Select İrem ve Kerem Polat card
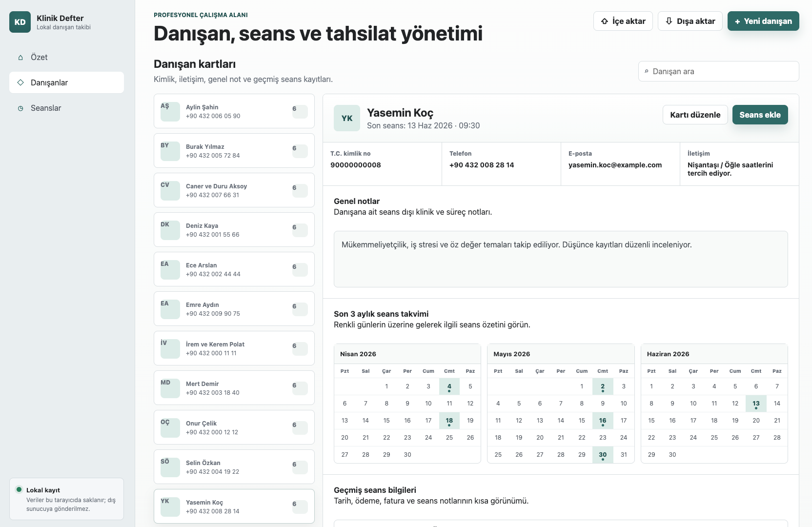Screen dimensions: 812x527 (x=234, y=348)
